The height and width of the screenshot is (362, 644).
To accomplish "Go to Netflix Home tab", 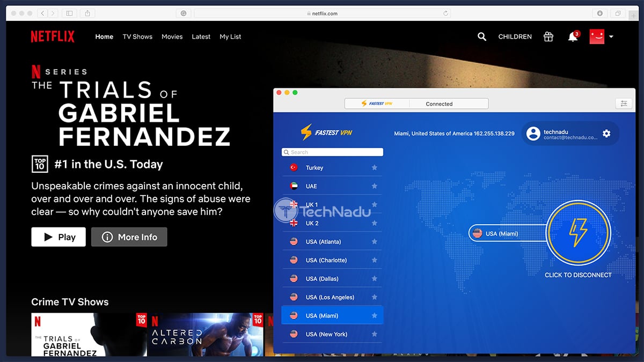I will [104, 36].
